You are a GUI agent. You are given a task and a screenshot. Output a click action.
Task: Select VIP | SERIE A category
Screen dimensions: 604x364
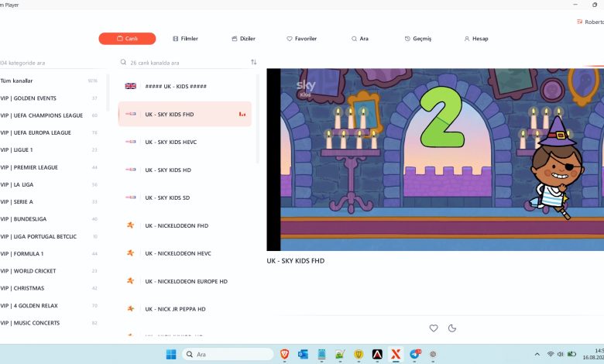coord(49,202)
